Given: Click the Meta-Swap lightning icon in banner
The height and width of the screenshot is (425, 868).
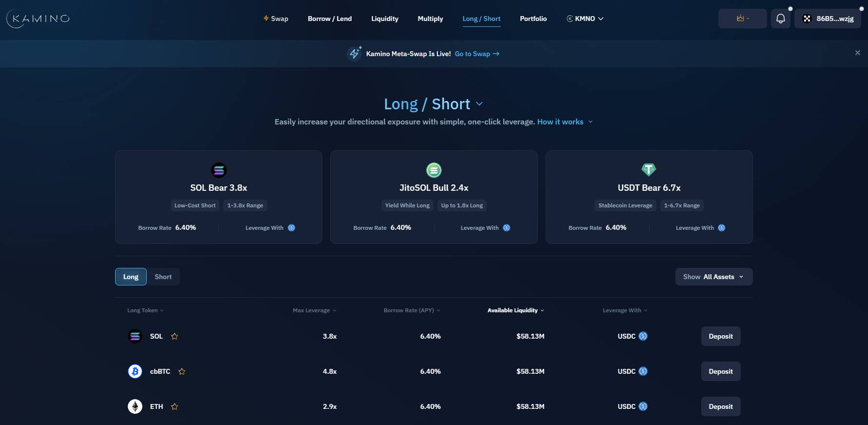Looking at the screenshot, I should (x=355, y=53).
